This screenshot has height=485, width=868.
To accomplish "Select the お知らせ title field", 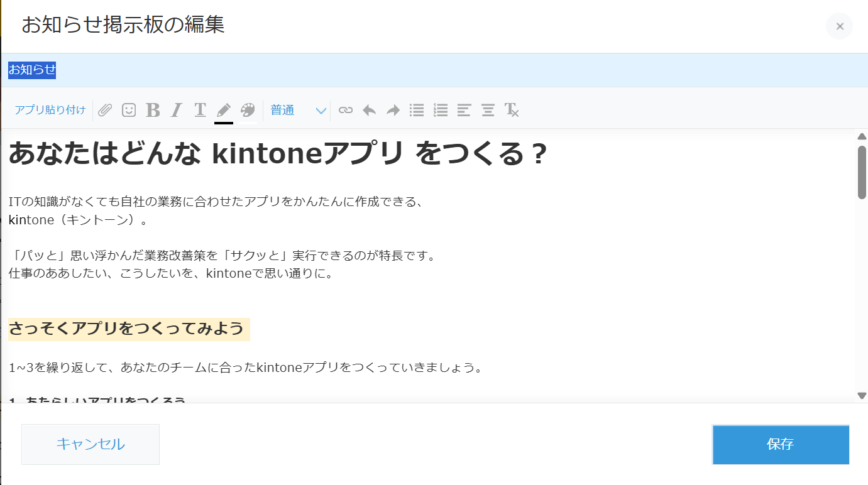I will click(x=31, y=70).
